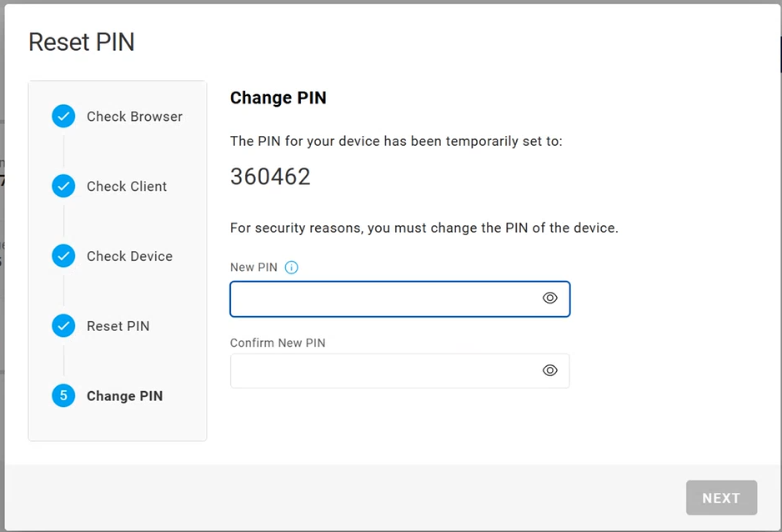The height and width of the screenshot is (532, 782).
Task: Show the Confirm New PIN field contents
Action: coord(549,370)
